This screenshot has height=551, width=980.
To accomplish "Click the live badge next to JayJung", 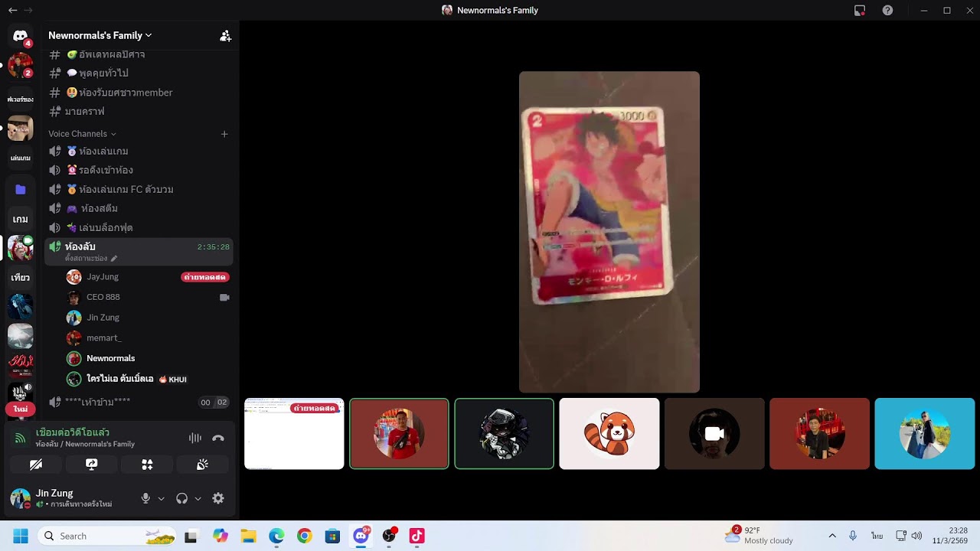I will pyautogui.click(x=205, y=277).
